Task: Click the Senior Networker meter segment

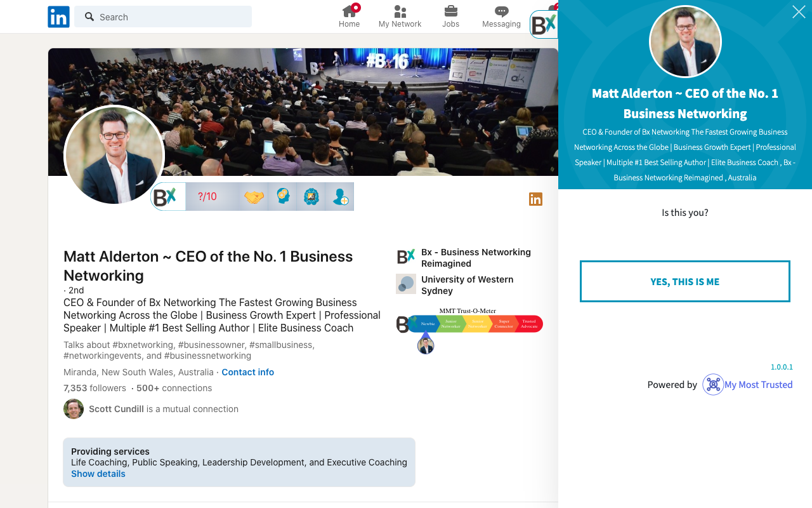Action: (x=477, y=324)
